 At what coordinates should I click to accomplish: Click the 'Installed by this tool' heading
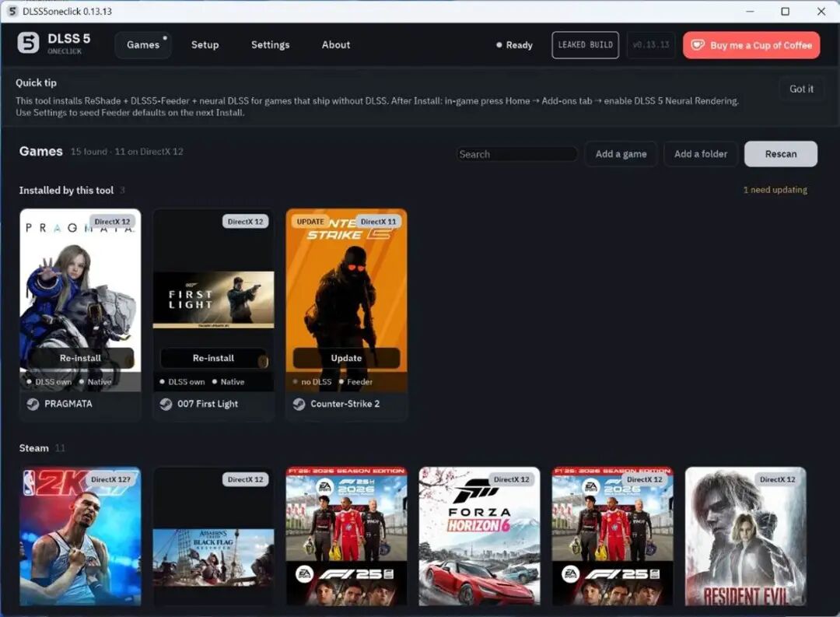(66, 191)
